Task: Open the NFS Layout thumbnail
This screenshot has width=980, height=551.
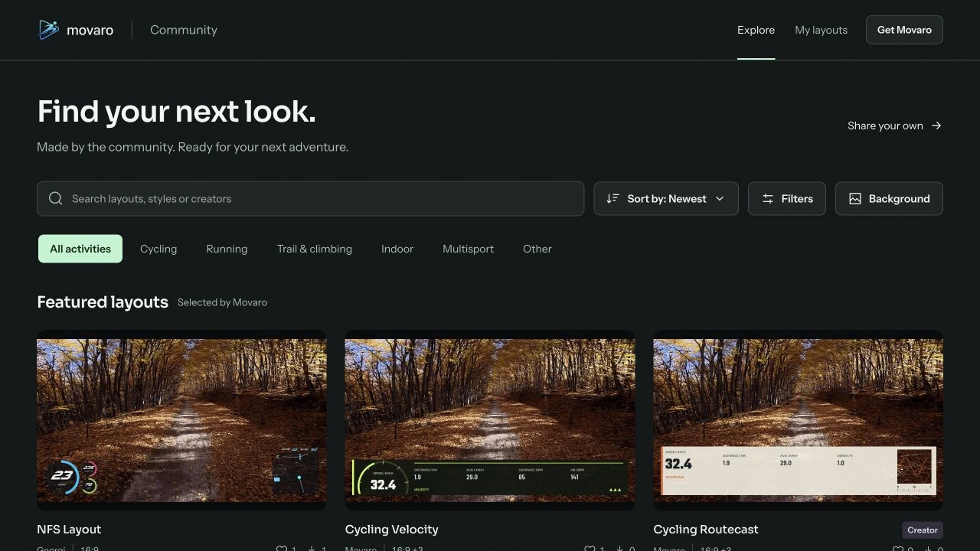Action: [x=181, y=420]
